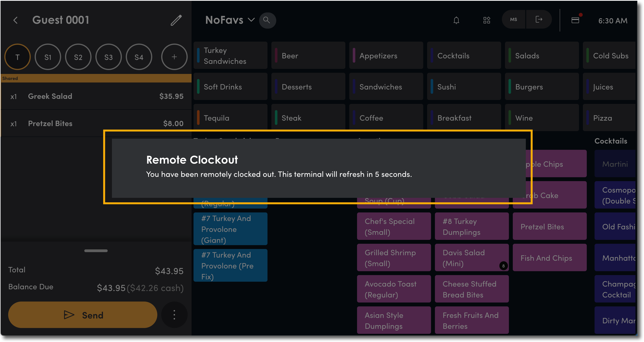Go back using the left arrow
The height and width of the screenshot is (342, 644).
click(16, 20)
